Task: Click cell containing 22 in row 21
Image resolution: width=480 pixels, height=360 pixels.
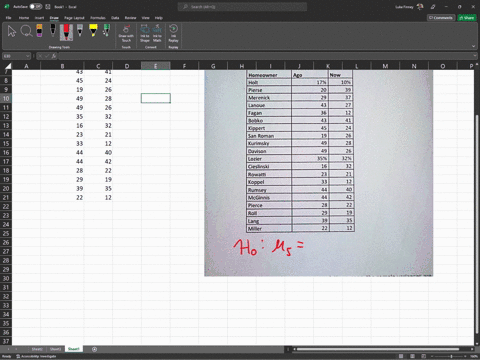Action: (x=62, y=197)
